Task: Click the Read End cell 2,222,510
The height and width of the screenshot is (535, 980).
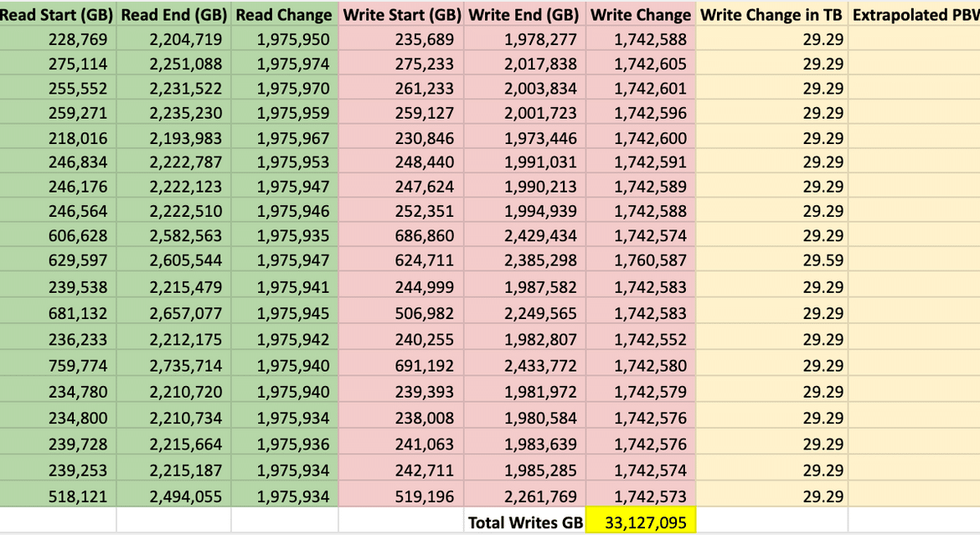Action: (x=173, y=211)
